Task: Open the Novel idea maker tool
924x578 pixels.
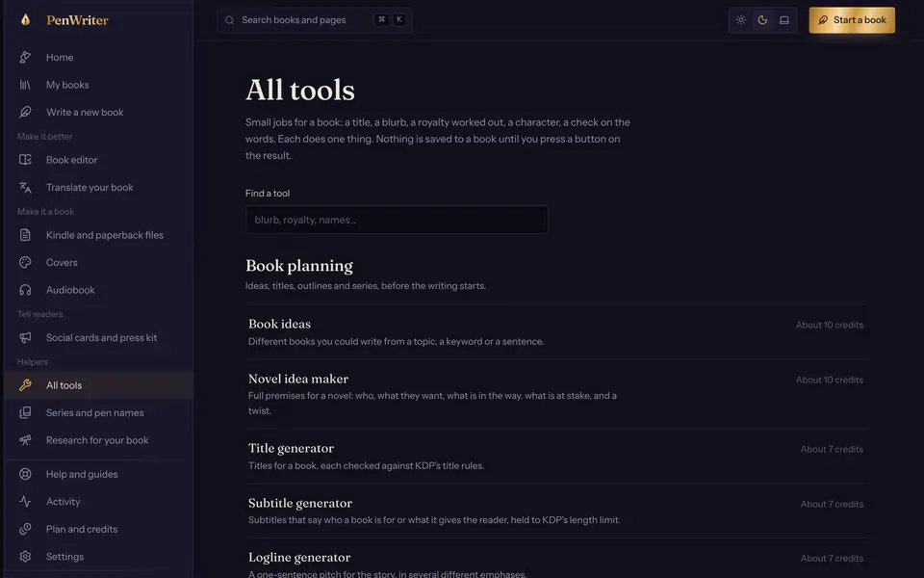Action: 555,394
